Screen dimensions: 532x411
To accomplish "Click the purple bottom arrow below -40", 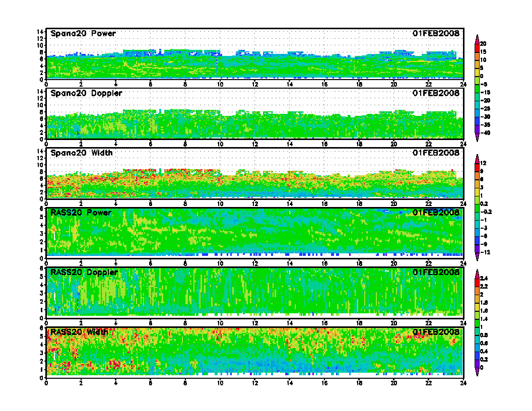I will 477,137.
